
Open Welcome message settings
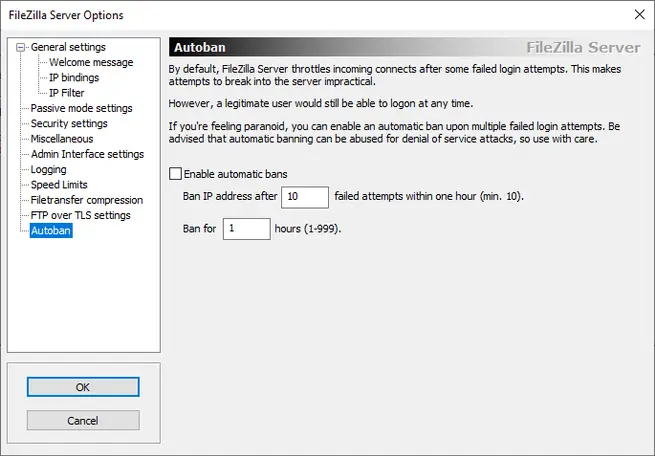pyautogui.click(x=91, y=62)
